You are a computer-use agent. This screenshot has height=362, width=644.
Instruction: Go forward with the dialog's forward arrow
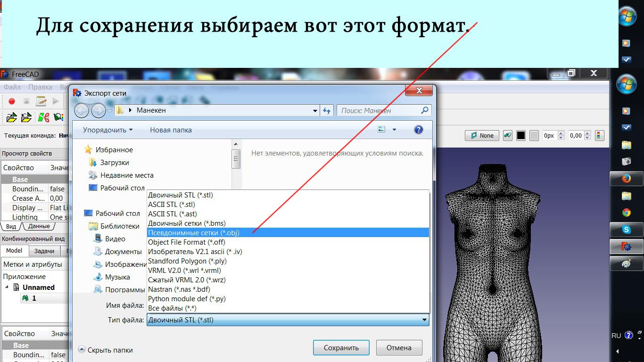(98, 110)
